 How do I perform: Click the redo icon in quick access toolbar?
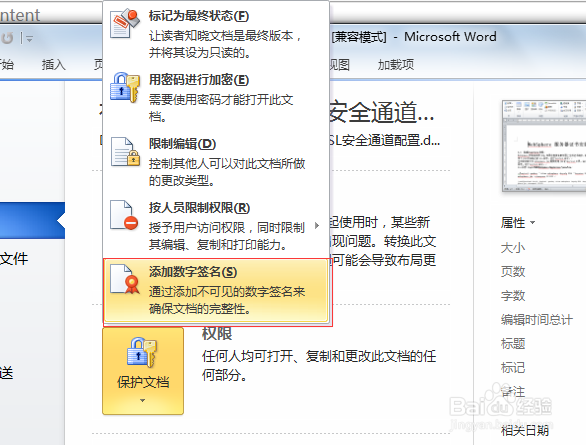[x=7, y=38]
